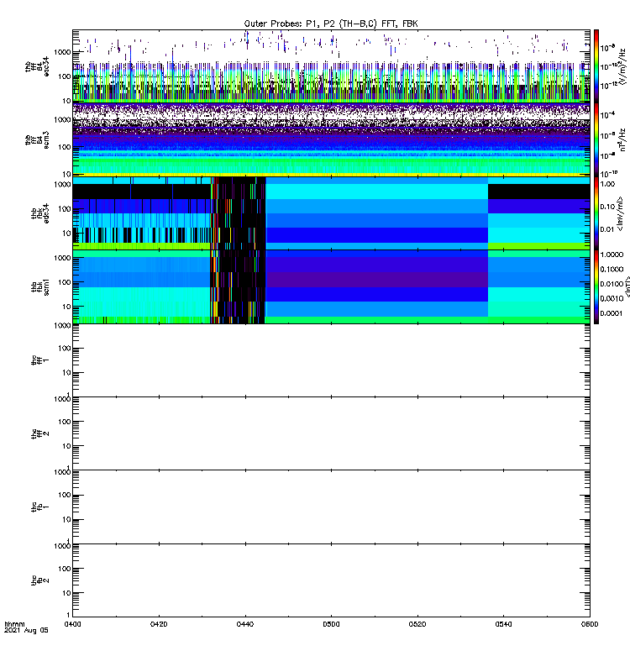This screenshot has width=630, height=672.
Task: Click the "thb fff 64 scm3" panel label
Action: (37, 140)
